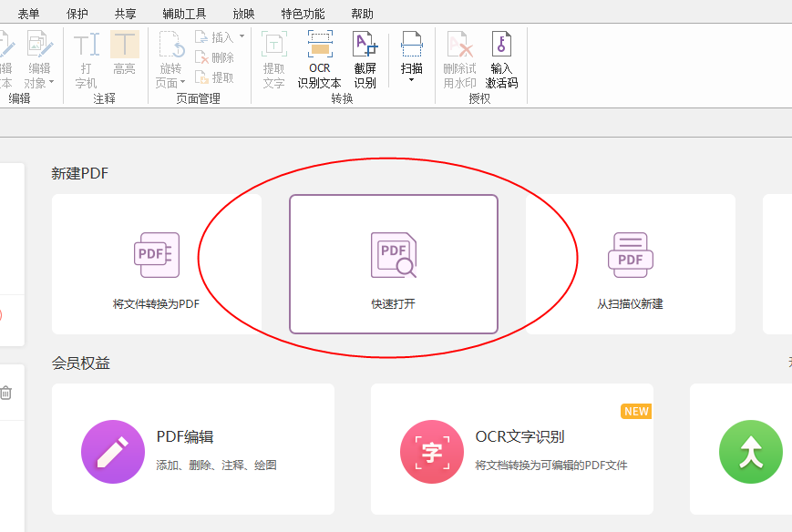The width and height of the screenshot is (792, 532).
Task: Click the 删除试用水印 remove watermark icon
Action: [458, 56]
